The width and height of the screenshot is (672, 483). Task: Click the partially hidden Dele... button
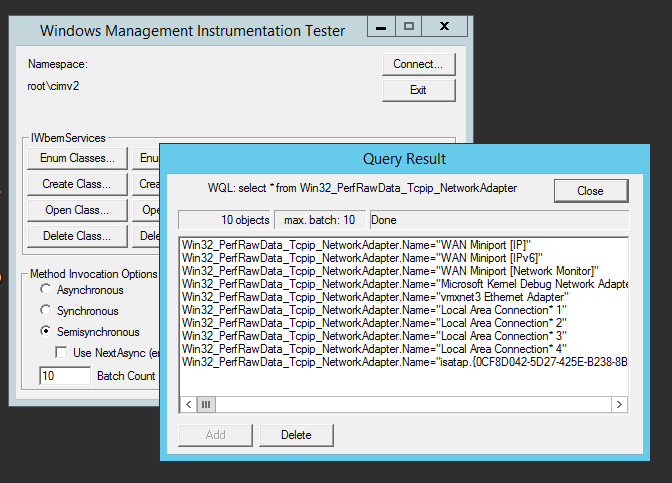(146, 236)
